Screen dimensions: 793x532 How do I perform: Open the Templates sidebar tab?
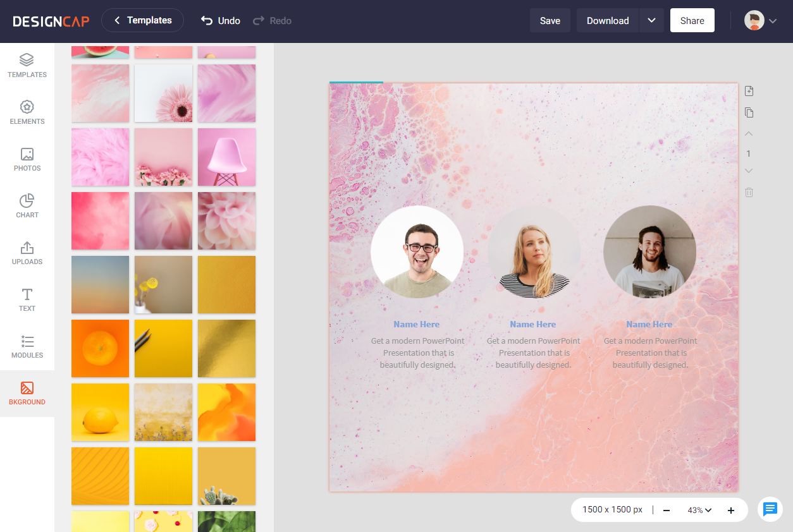click(x=27, y=66)
